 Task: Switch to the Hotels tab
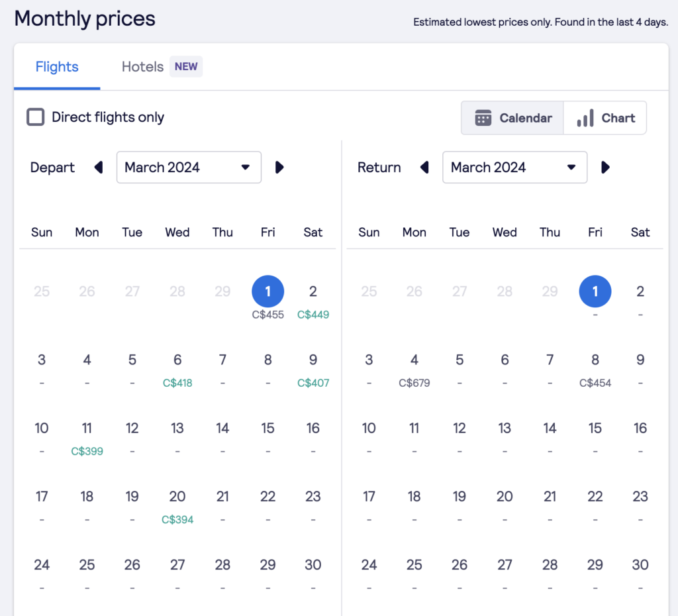tap(142, 66)
